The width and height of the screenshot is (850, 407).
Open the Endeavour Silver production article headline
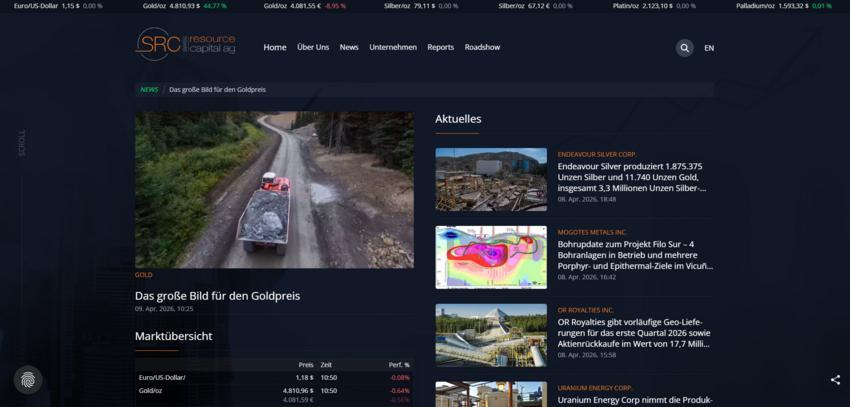point(632,177)
